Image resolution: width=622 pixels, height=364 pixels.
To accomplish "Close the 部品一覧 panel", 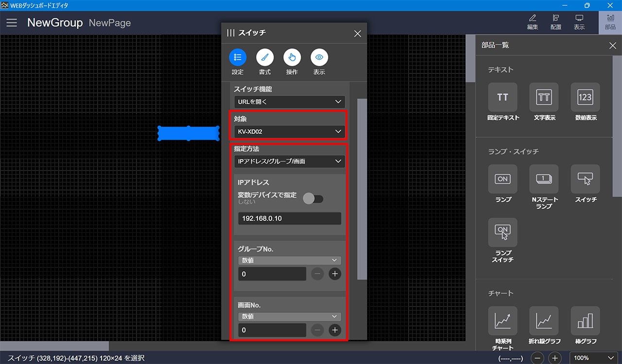I will [612, 46].
